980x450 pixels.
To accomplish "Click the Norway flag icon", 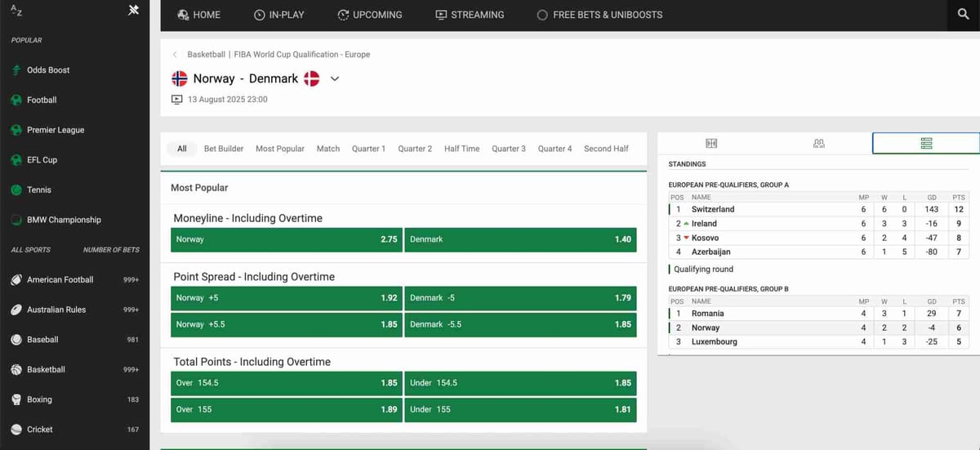I will point(180,78).
